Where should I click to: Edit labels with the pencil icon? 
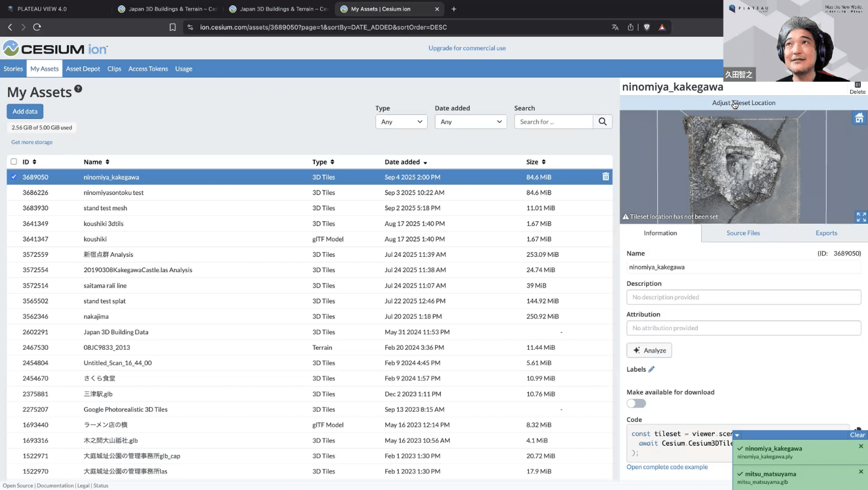click(x=651, y=369)
